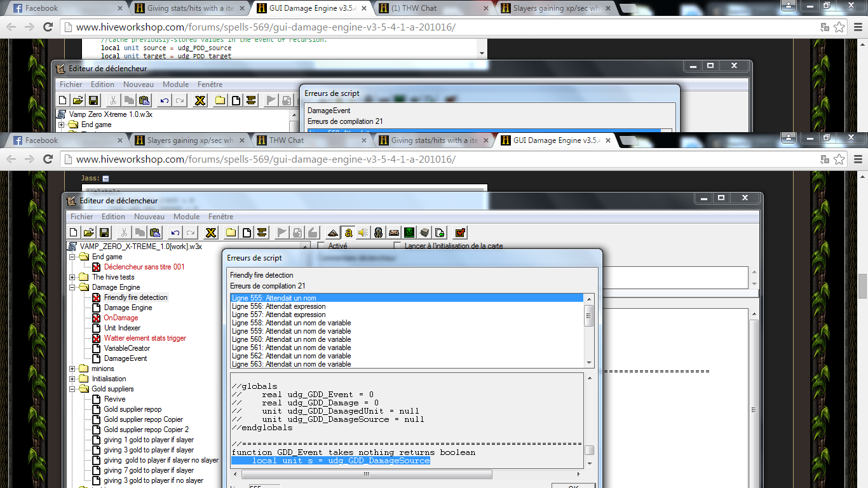Select the DamageEvent trigger in tree
The width and height of the screenshot is (868, 488).
(x=125, y=358)
